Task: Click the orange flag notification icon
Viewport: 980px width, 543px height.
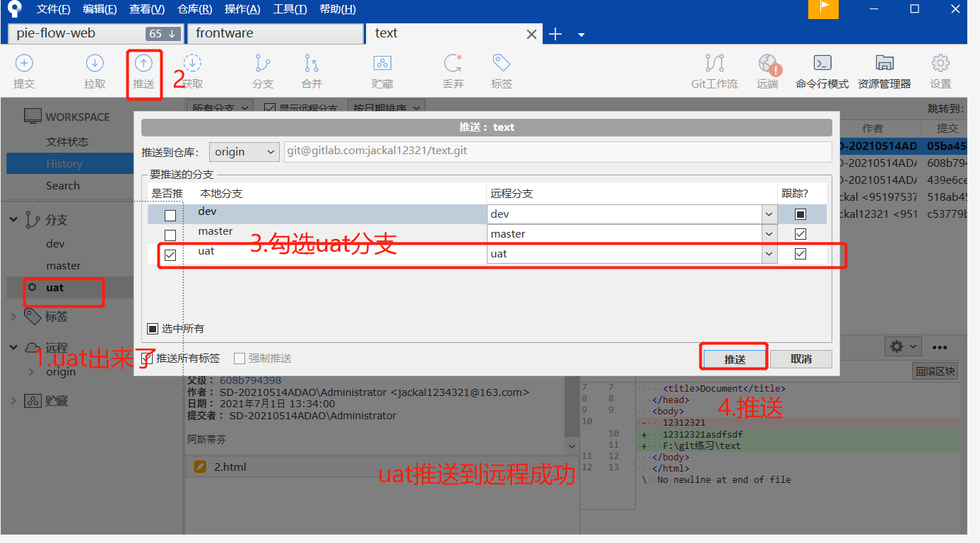Action: point(823,8)
